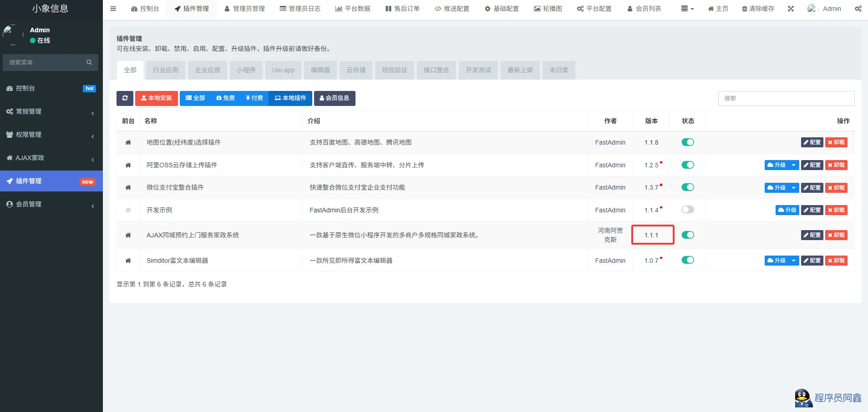Uninstall the 地图位置 plugin via 卸载
This screenshot has width=868, height=412.
[x=837, y=142]
